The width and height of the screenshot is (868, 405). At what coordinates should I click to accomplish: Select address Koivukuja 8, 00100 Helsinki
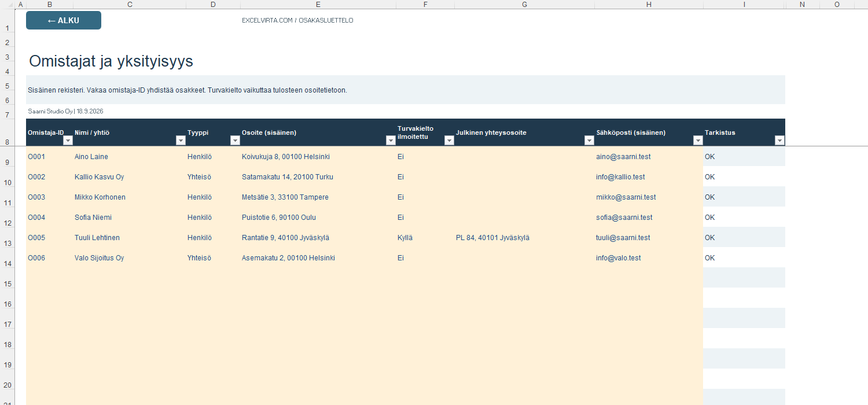click(x=318, y=157)
